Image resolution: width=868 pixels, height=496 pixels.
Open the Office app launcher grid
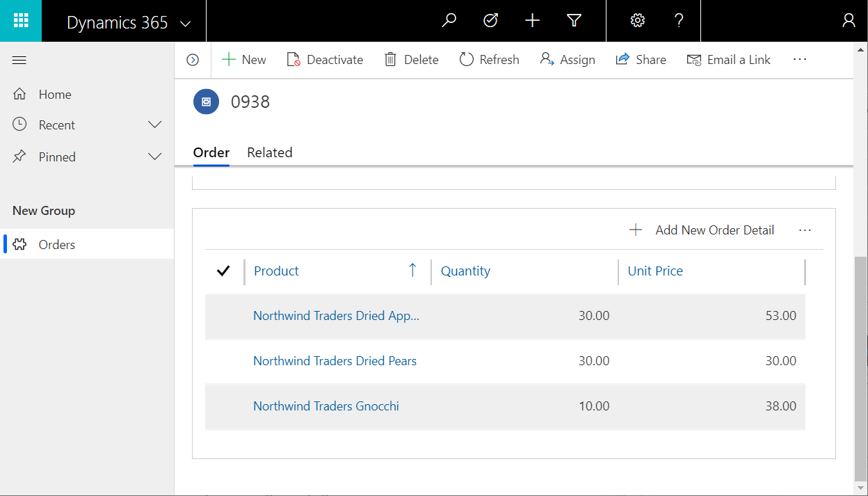pyautogui.click(x=21, y=20)
